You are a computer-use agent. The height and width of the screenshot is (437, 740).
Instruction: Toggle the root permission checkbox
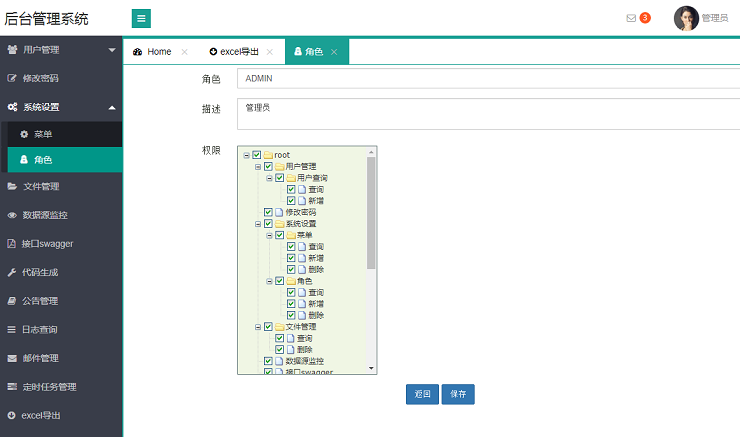point(257,155)
